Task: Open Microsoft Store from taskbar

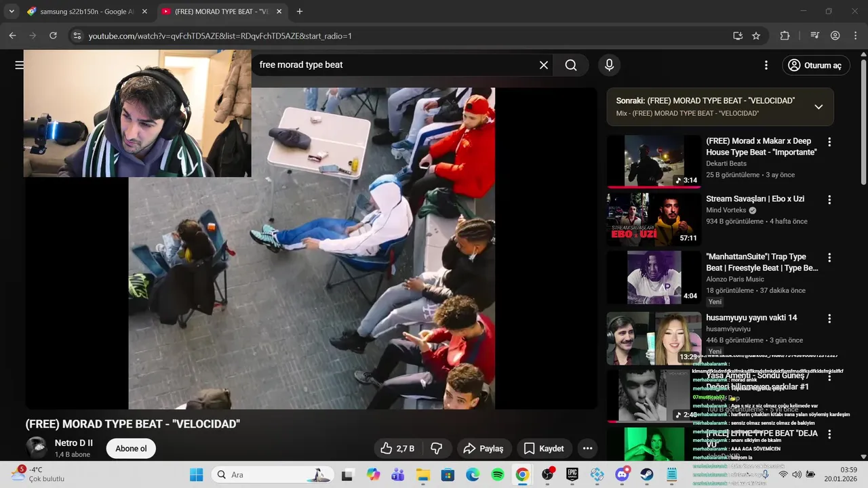Action: pos(448,474)
